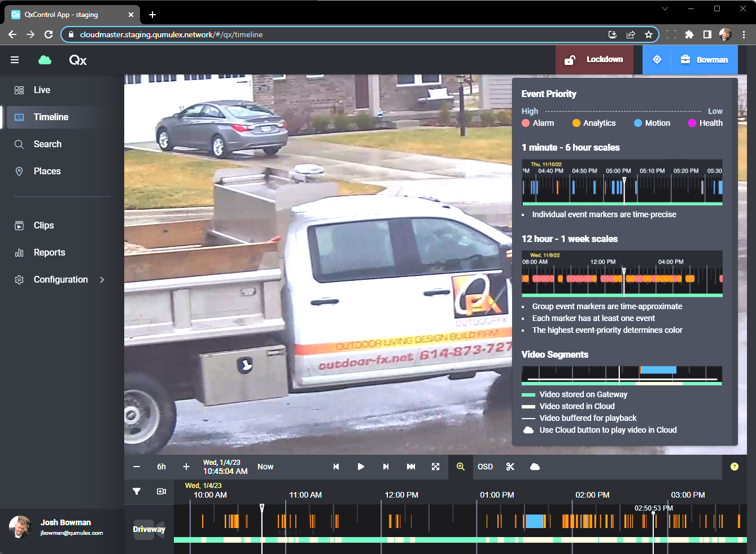Select Timeline in the sidebar

coord(56,117)
